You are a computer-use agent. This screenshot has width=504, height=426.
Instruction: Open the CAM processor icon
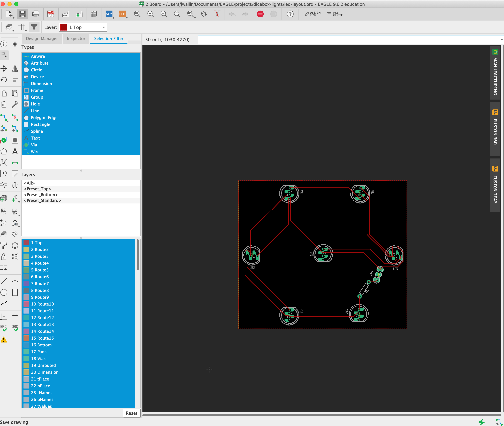pos(65,14)
